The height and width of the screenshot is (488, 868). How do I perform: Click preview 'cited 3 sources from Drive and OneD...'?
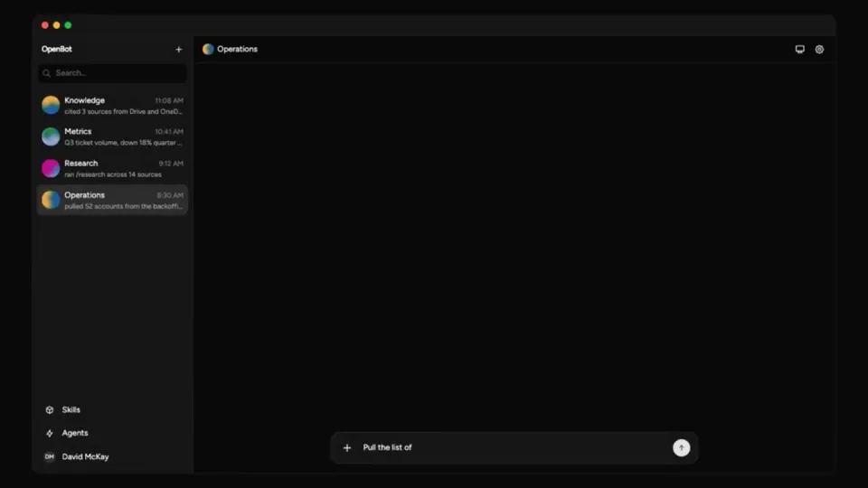pyautogui.click(x=124, y=112)
